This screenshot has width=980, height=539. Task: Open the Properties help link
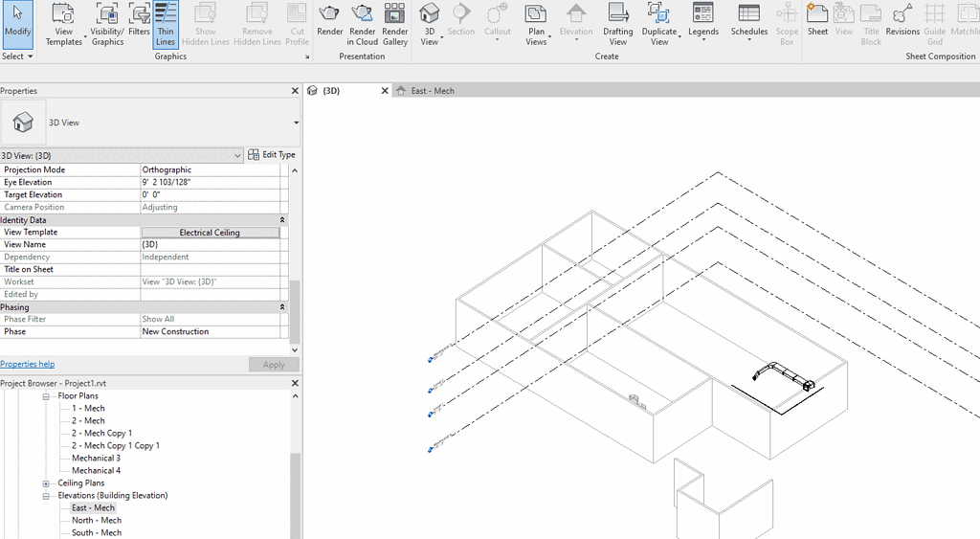(27, 364)
